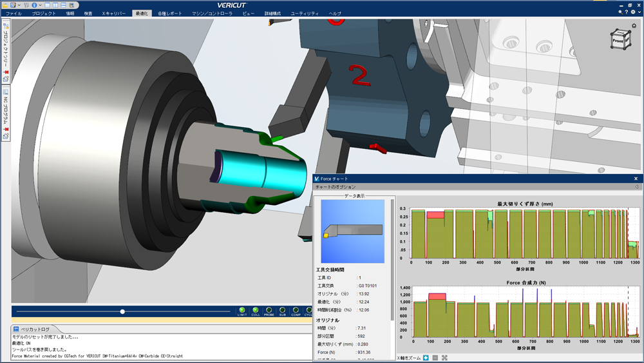Click the Front face of the view cube
Viewport: 644px width, 363px height.
pos(618,41)
